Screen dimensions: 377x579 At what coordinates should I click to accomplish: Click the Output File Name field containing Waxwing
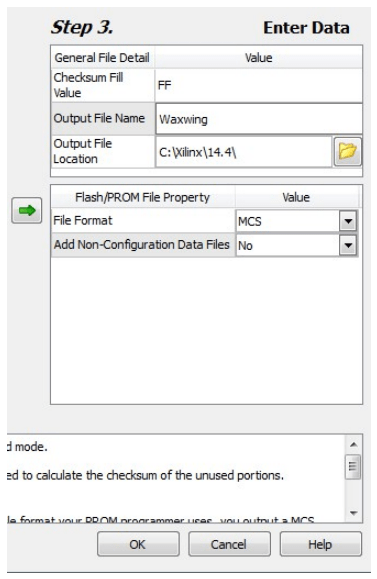[x=259, y=119]
